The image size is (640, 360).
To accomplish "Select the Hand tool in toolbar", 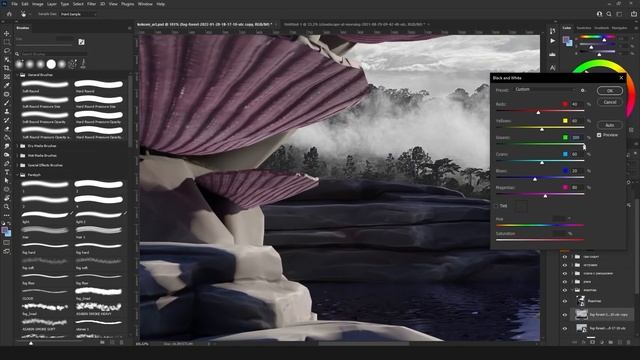I will tap(7, 198).
